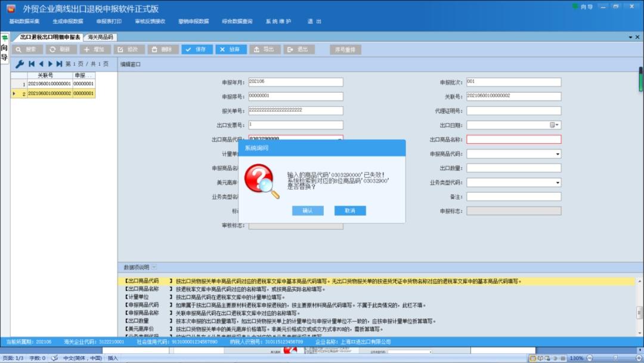Click 确认 in the system dialog
Screen dimensions: 644x363
click(308, 211)
